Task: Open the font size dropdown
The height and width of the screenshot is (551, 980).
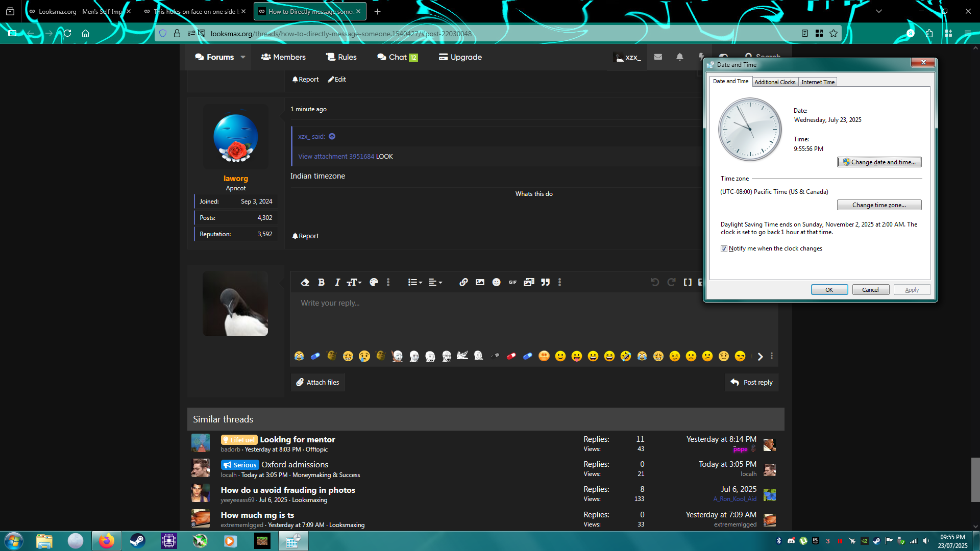Action: click(x=354, y=282)
